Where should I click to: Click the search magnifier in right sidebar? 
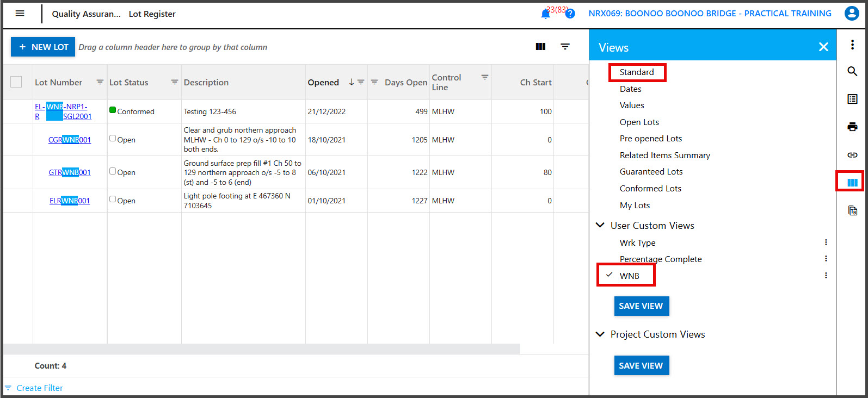(852, 71)
